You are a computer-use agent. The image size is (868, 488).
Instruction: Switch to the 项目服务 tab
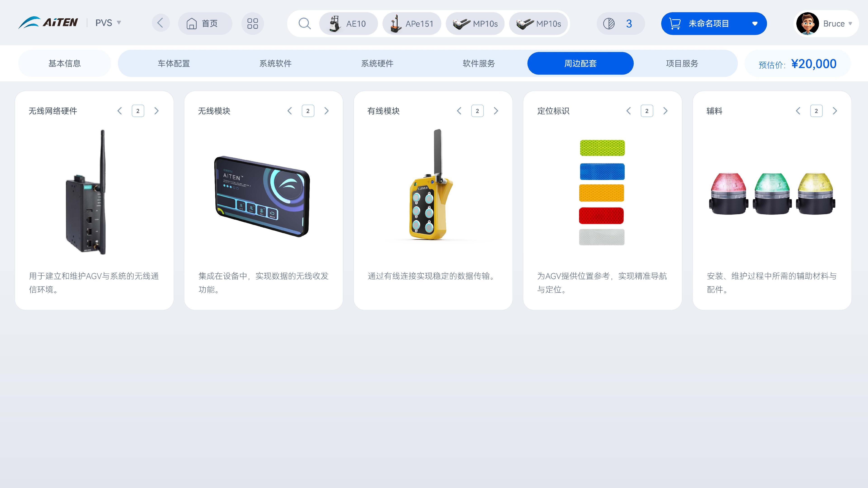(x=682, y=63)
